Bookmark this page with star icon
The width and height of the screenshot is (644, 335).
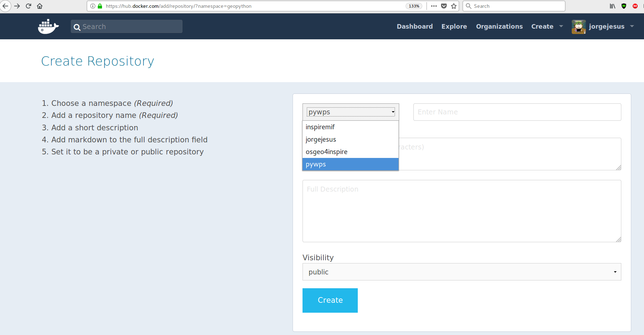[x=454, y=6]
